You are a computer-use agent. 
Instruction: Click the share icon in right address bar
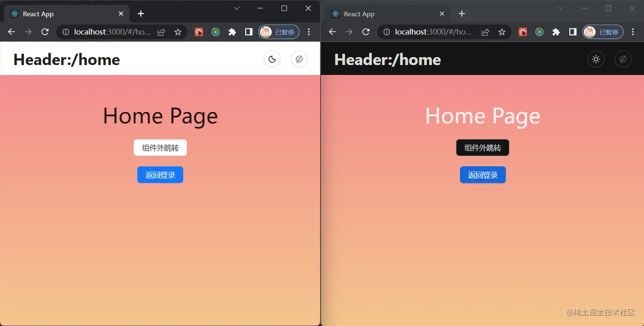point(485,32)
